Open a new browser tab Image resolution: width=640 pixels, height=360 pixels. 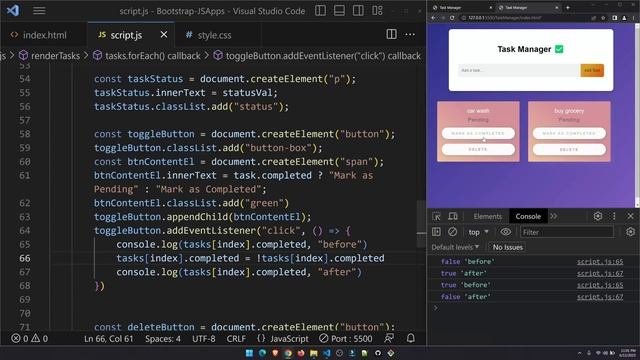tap(568, 8)
